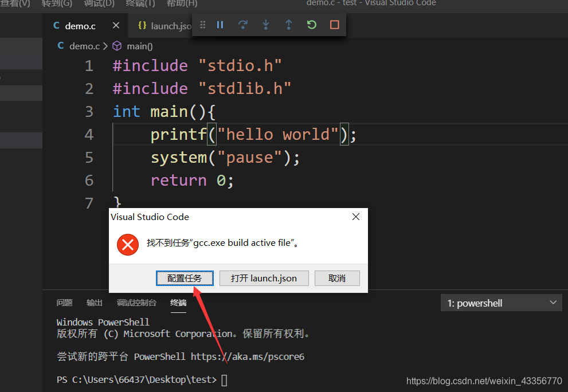Open the 转到(G) menu

coord(57,3)
